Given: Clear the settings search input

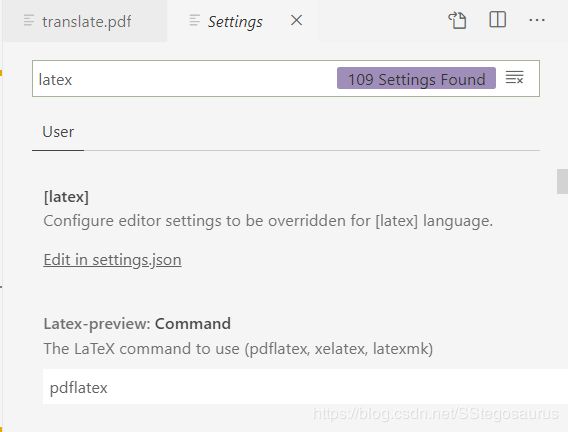Looking at the screenshot, I should 514,77.
